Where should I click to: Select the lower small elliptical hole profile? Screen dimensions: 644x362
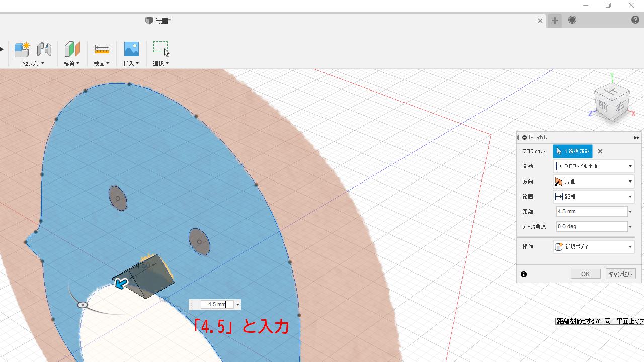coord(199,242)
